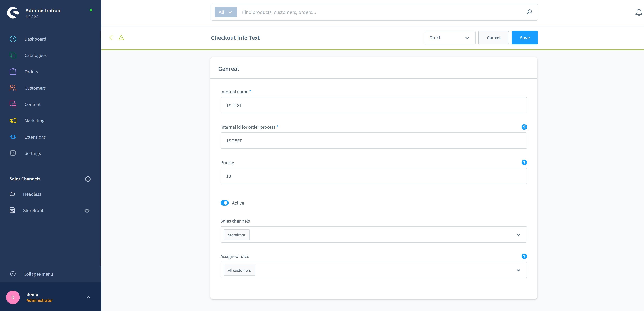Click the search magnifier icon

pyautogui.click(x=529, y=12)
